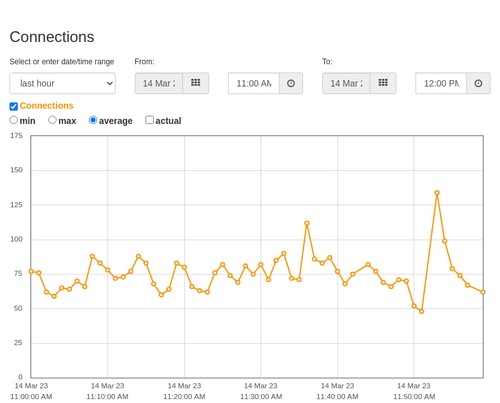Image resolution: width=500 pixels, height=403 pixels.
Task: Click the lowest data point near 48
Action: pyautogui.click(x=422, y=311)
